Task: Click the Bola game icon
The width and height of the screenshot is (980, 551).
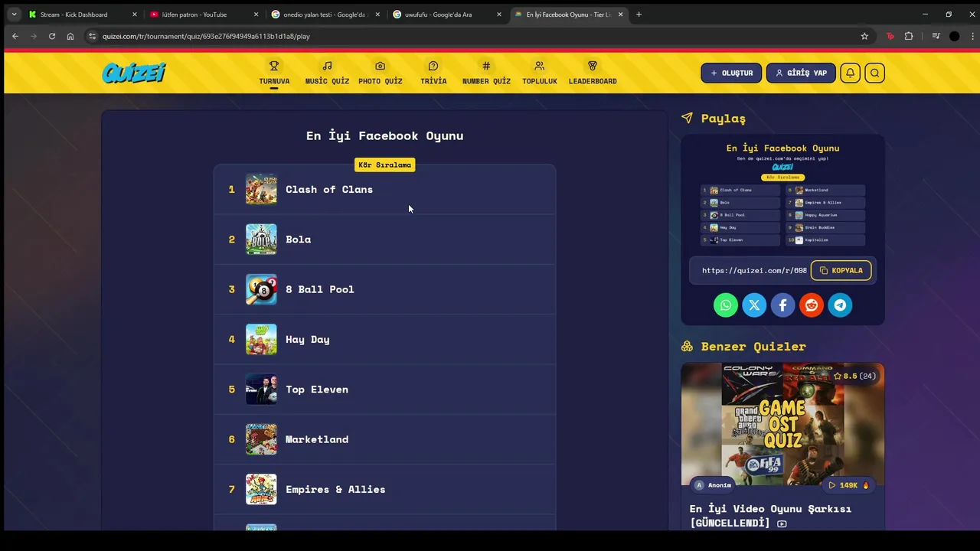Action: (261, 239)
